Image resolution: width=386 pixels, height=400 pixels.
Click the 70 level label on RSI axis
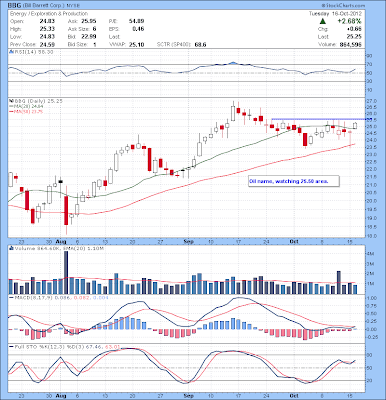coord(370,64)
